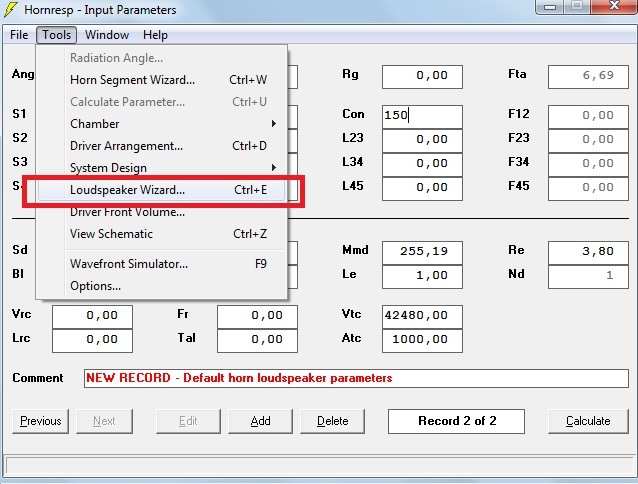Minimize the Hornresp window
Screen dimensions: 638x484
550,6
